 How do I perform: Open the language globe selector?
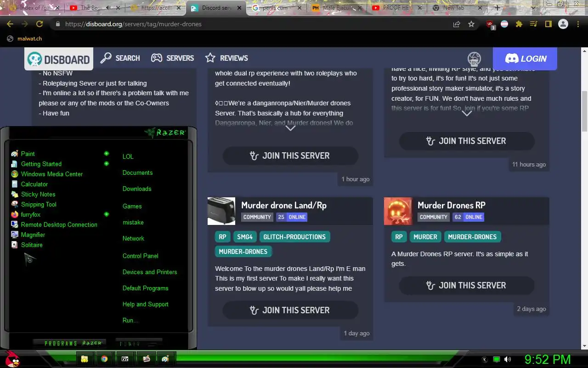(x=474, y=59)
